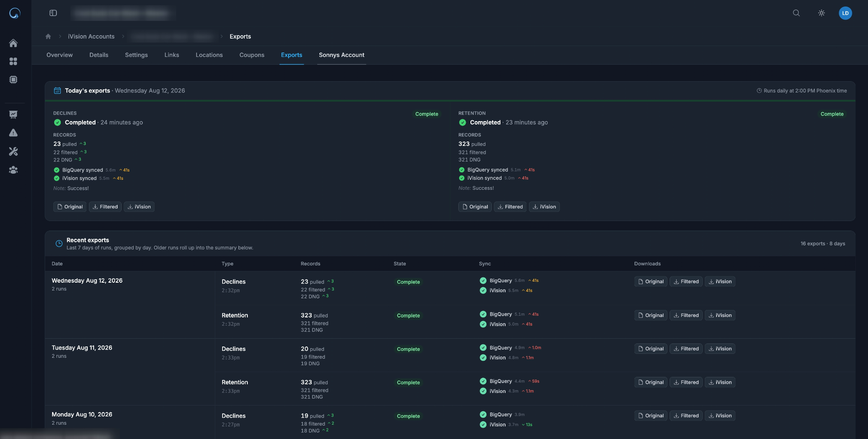Click the app logo in the sidebar

point(15,13)
